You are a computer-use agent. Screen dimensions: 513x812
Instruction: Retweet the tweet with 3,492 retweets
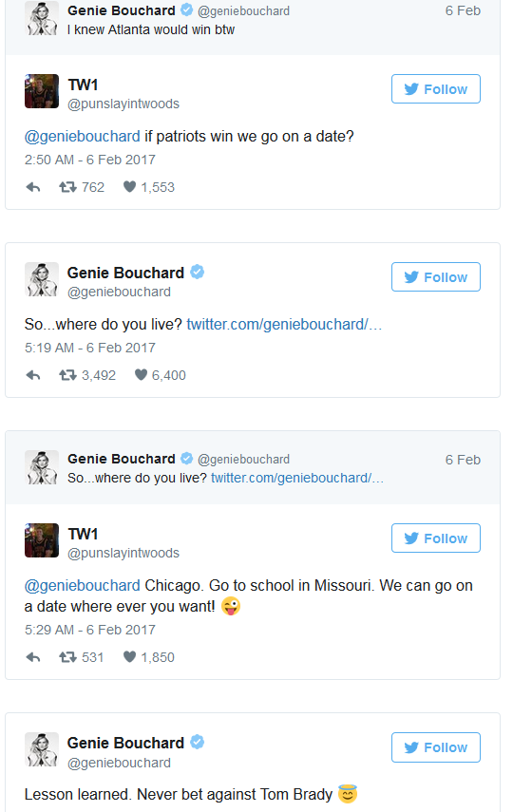point(67,375)
